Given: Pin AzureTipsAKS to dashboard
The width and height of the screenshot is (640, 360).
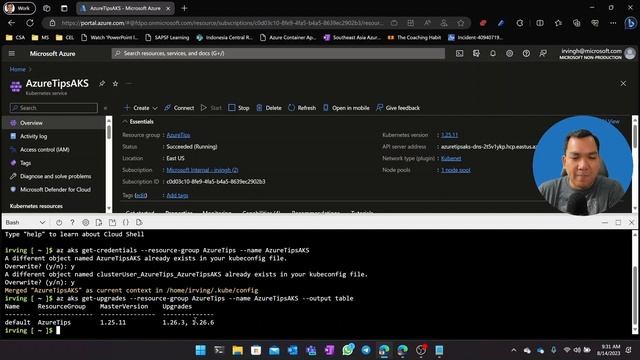Looking at the screenshot, I should (102, 84).
